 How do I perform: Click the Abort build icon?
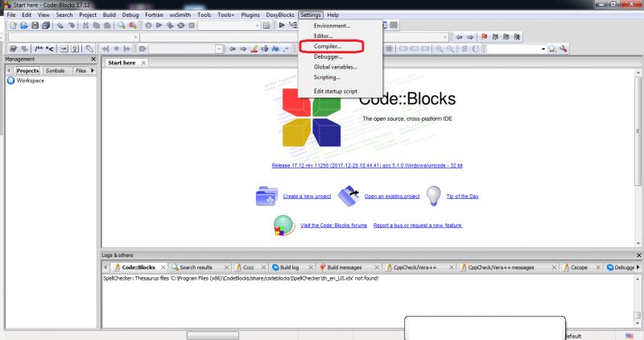192,26
